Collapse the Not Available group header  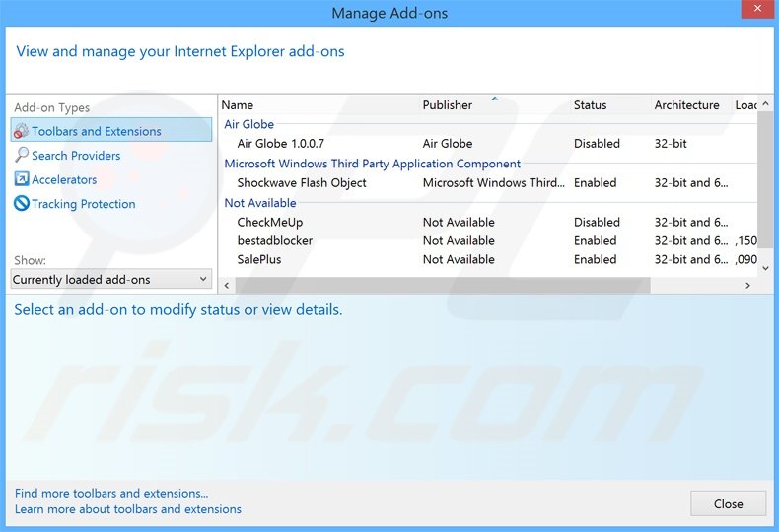[260, 203]
